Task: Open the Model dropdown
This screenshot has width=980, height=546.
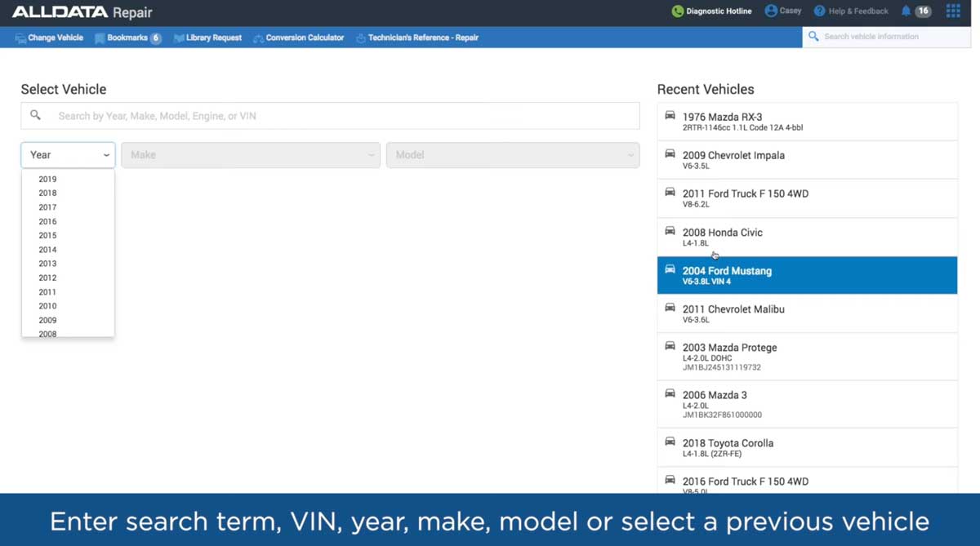Action: (513, 154)
